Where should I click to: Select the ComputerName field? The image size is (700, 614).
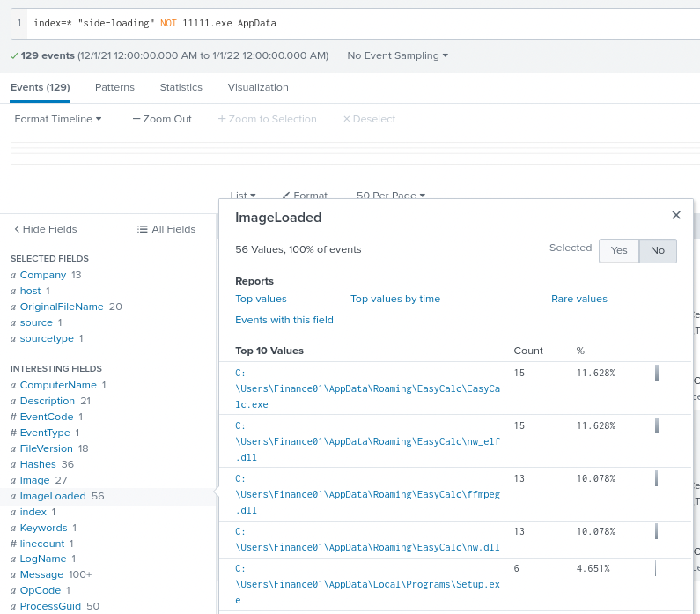click(58, 385)
